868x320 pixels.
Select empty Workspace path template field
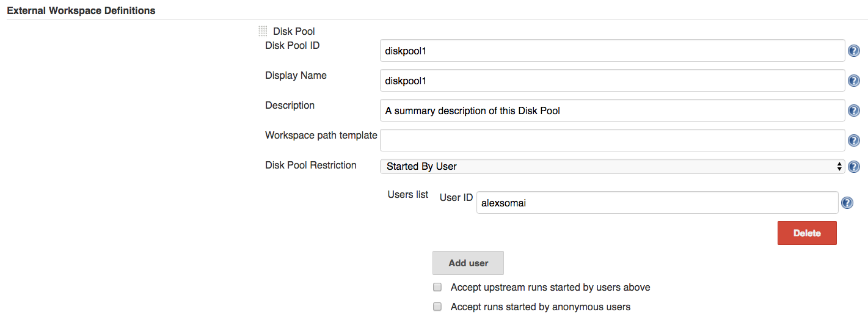coord(612,140)
